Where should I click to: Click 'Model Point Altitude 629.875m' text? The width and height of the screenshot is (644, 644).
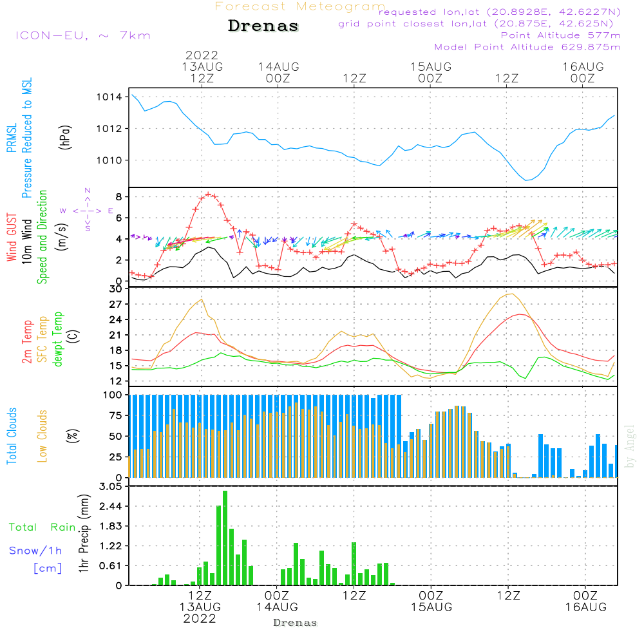pyautogui.click(x=527, y=47)
